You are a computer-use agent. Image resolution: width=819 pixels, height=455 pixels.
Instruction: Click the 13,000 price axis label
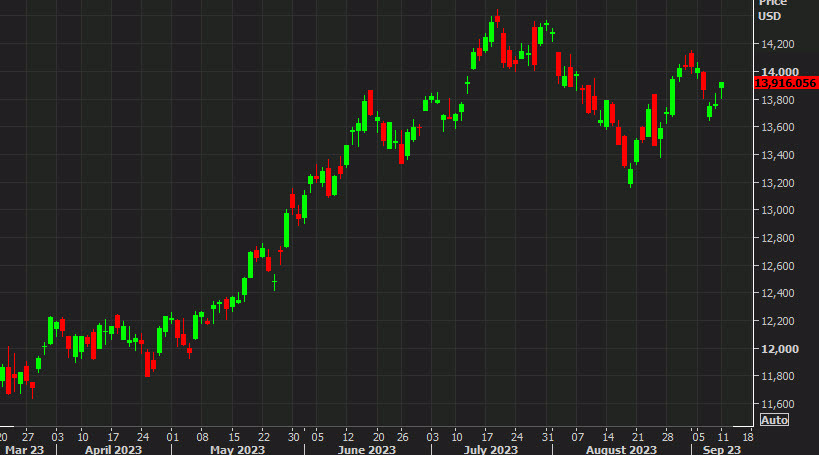point(778,210)
